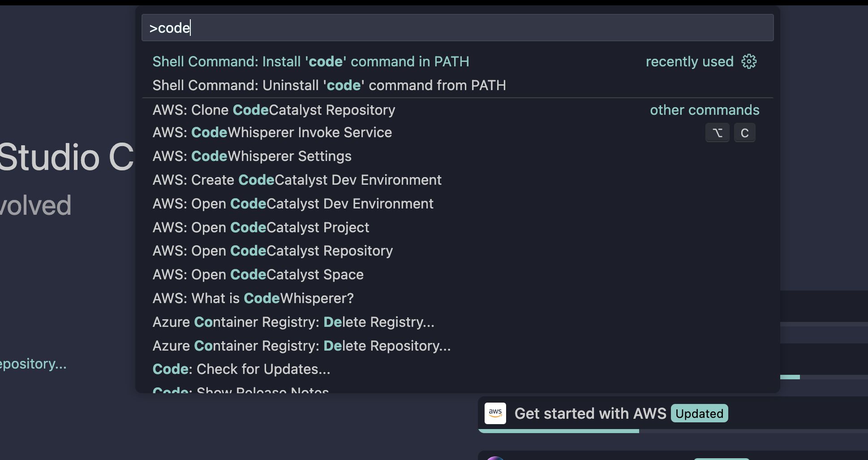Open a CodeCatalyst Dev Environment
The width and height of the screenshot is (868, 460).
pyautogui.click(x=293, y=204)
